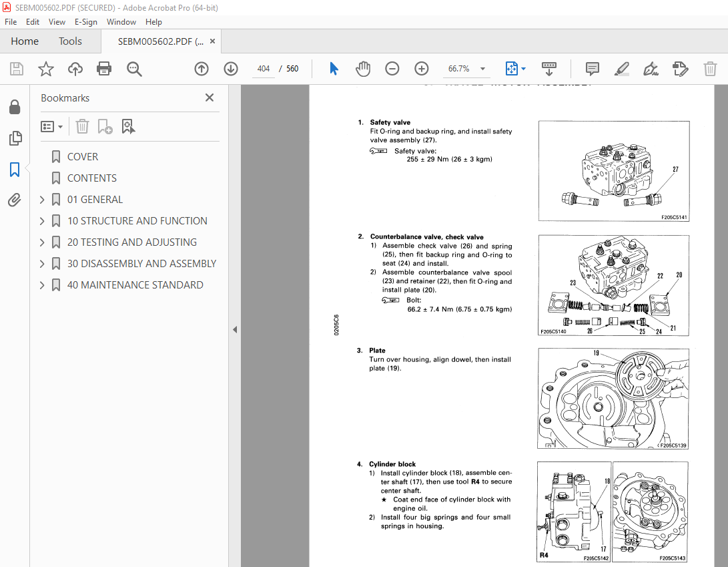Switch to the Tools tab
The width and height of the screenshot is (728, 567).
tap(70, 41)
